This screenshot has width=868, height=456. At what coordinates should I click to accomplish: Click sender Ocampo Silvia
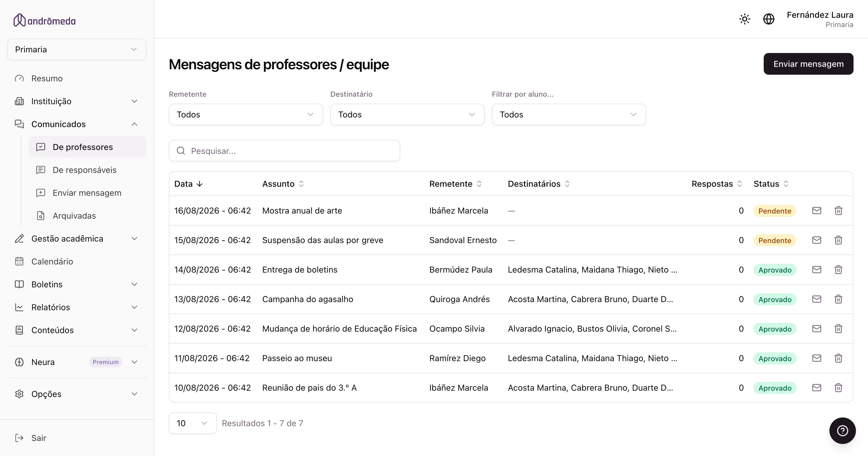pyautogui.click(x=457, y=328)
